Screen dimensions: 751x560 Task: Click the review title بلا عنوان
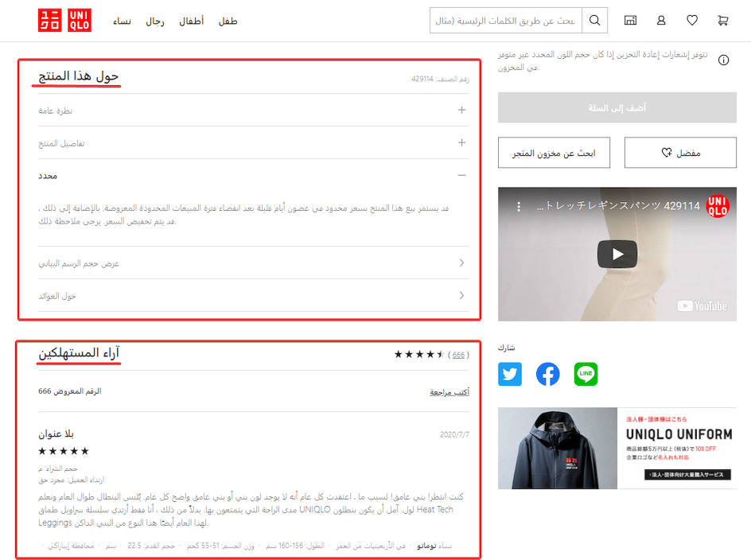tap(56, 434)
